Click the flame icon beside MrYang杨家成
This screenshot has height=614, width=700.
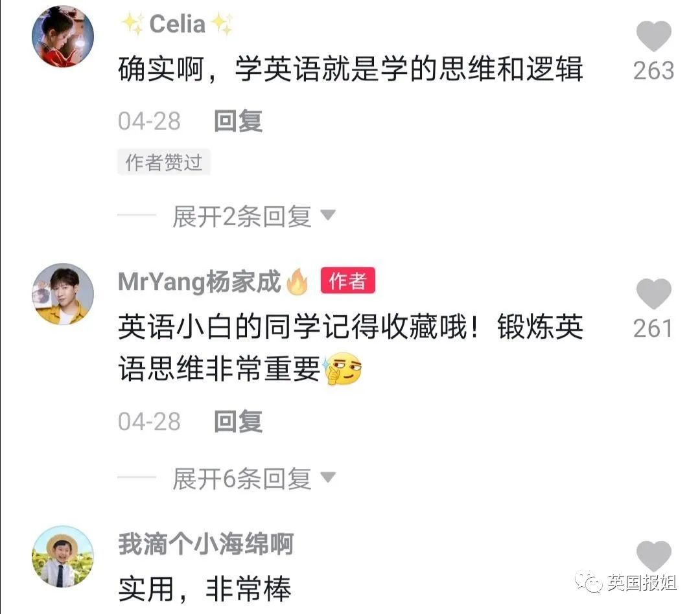pos(297,281)
